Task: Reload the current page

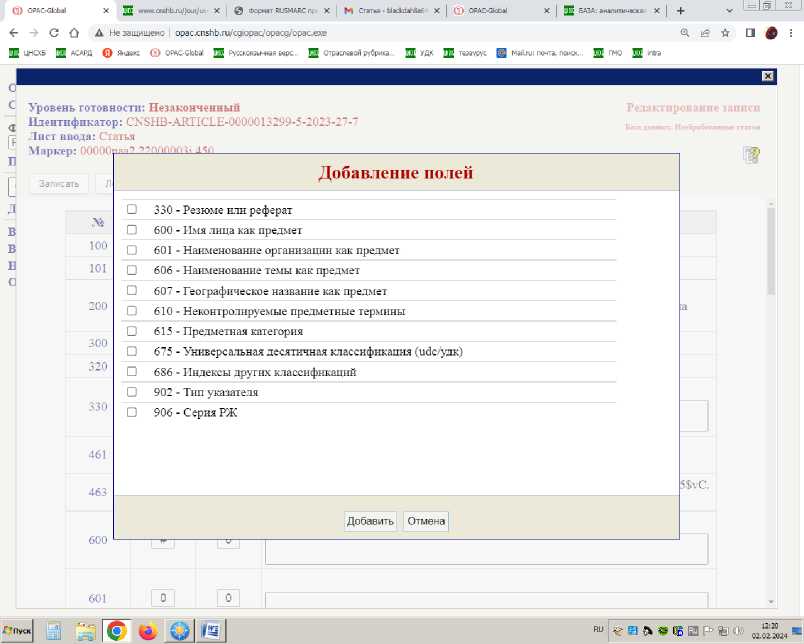Action: (x=54, y=33)
